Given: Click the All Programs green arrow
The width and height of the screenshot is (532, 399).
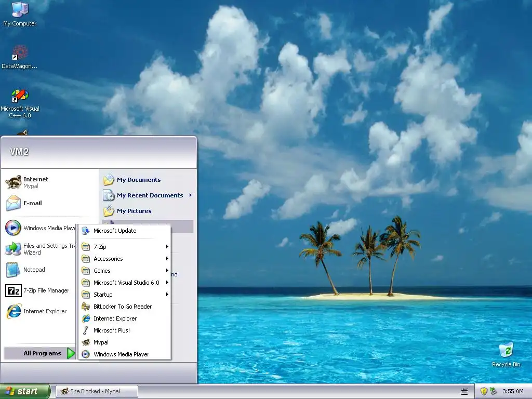Looking at the screenshot, I should pos(71,353).
